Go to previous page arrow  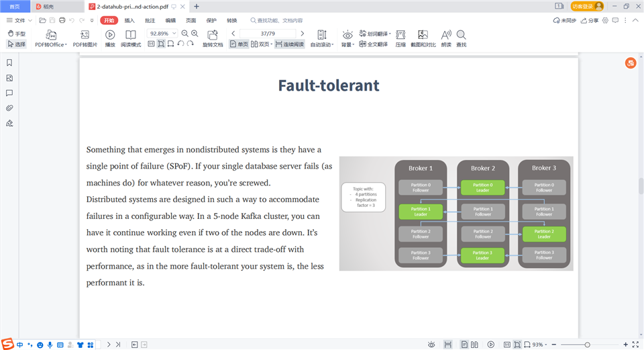click(233, 34)
